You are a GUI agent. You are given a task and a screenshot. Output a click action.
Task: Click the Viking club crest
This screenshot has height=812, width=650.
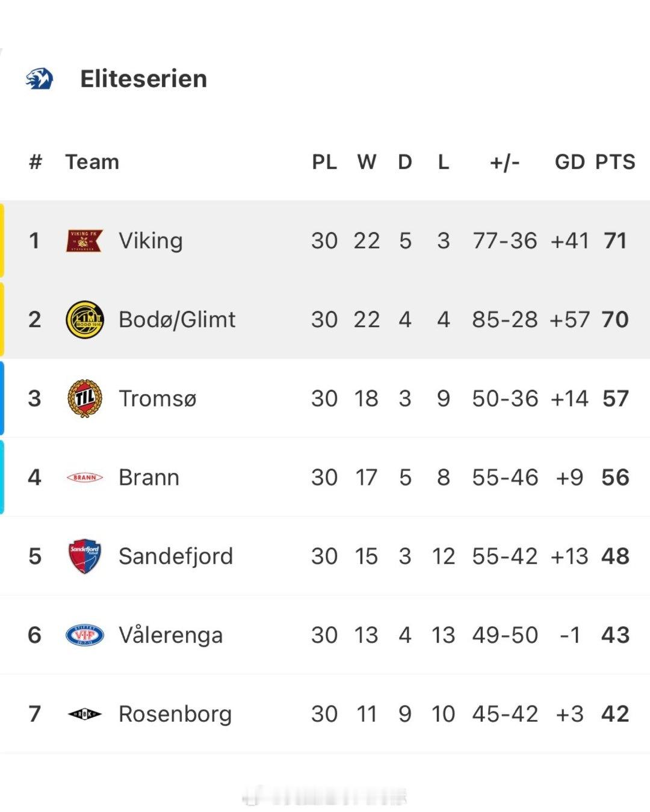(x=84, y=241)
